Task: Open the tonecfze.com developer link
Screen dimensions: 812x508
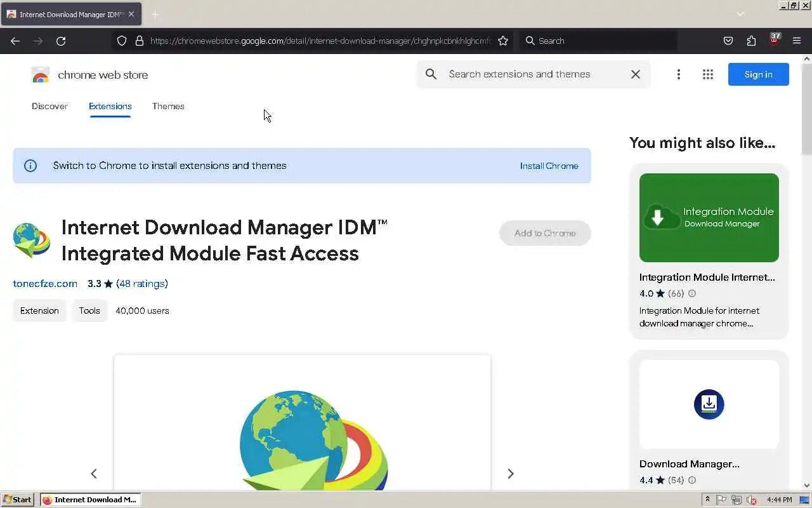Action: pos(45,284)
